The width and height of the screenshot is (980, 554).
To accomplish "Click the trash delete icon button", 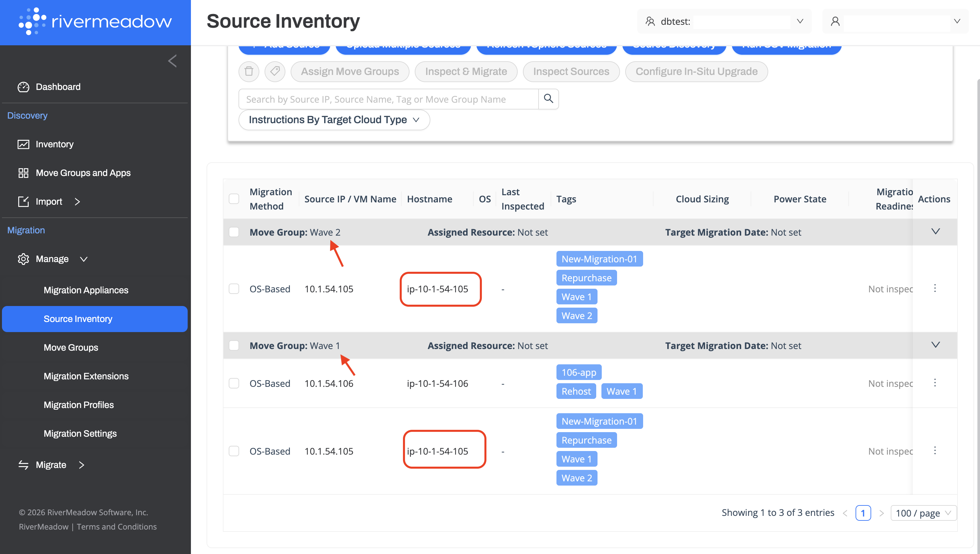I will coord(249,72).
